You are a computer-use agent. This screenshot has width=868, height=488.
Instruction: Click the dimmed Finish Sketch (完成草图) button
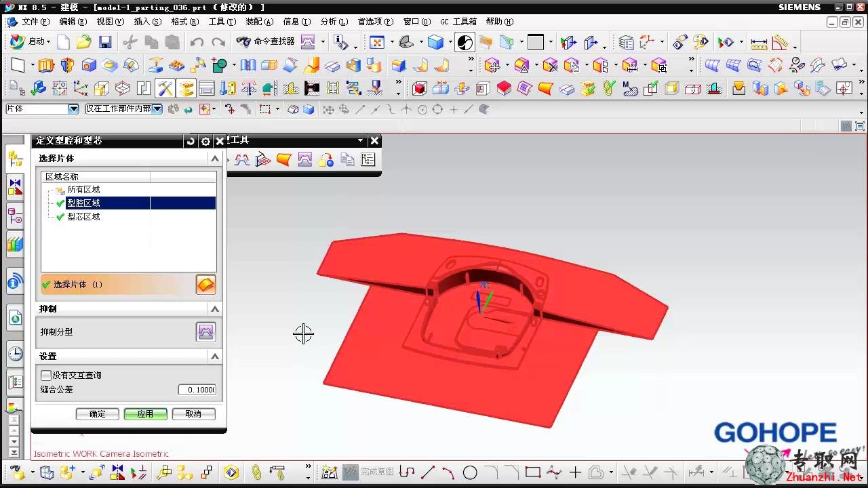coord(370,472)
